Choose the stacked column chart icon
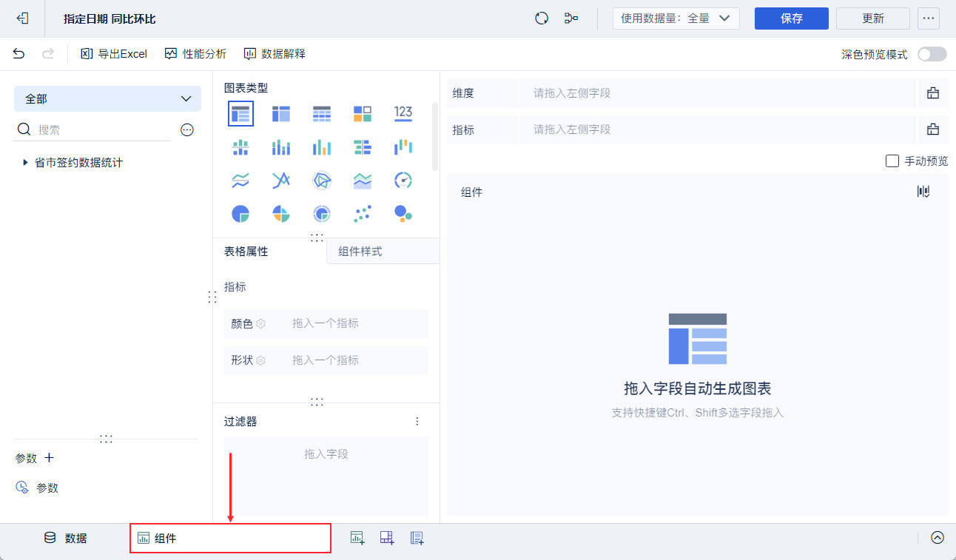The image size is (956, 560). 281,146
